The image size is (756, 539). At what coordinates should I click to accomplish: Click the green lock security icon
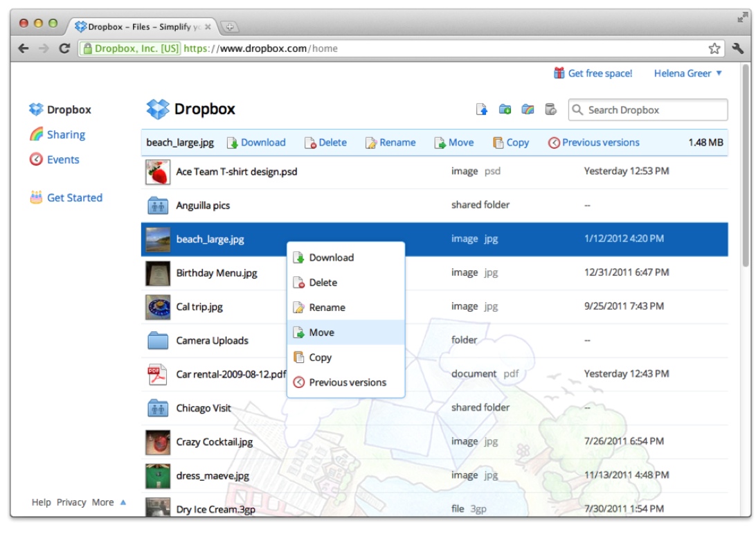(x=87, y=48)
